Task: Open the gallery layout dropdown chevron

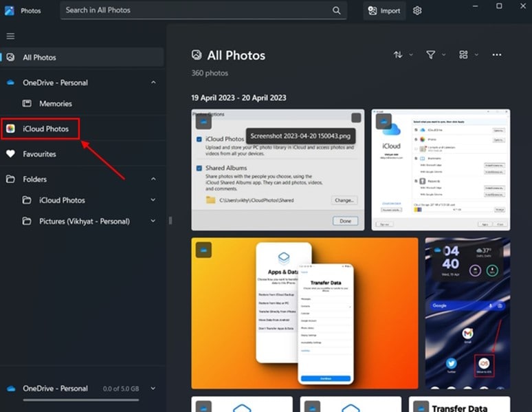Action: pyautogui.click(x=476, y=55)
